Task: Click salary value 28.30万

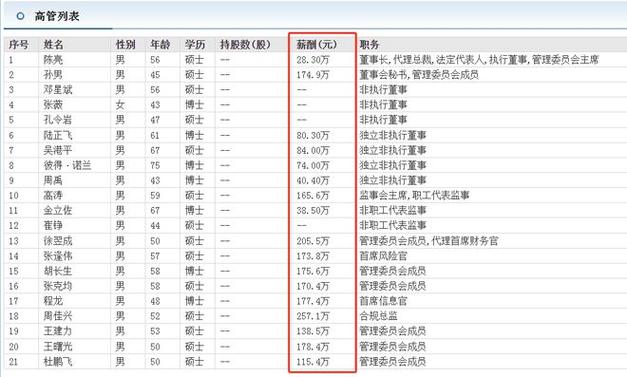Action: tap(313, 60)
